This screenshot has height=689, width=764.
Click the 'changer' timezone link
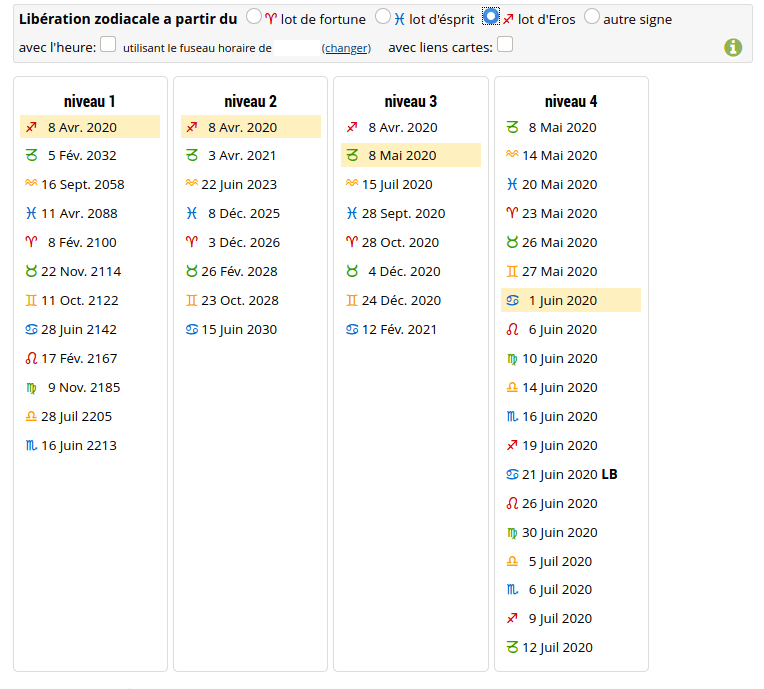(x=346, y=48)
